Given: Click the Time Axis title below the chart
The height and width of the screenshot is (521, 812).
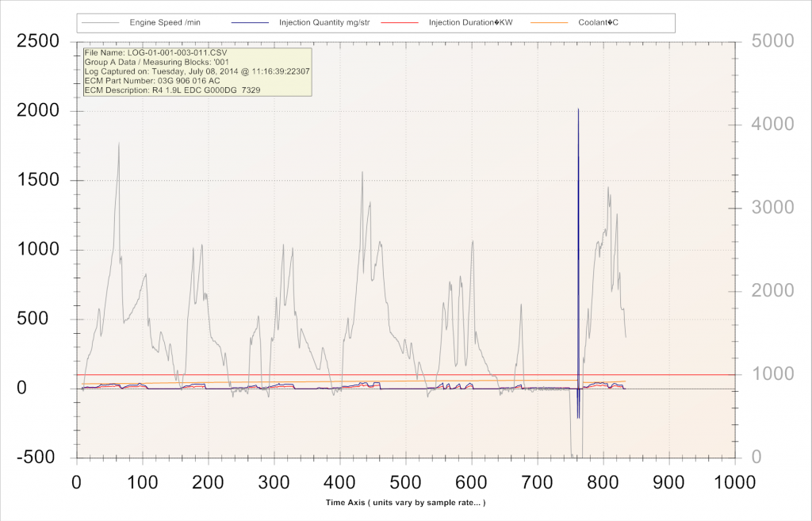Looking at the screenshot, I should click(405, 503).
